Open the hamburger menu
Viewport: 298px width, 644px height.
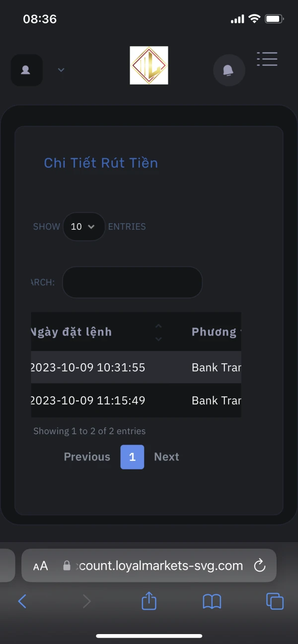point(267,59)
